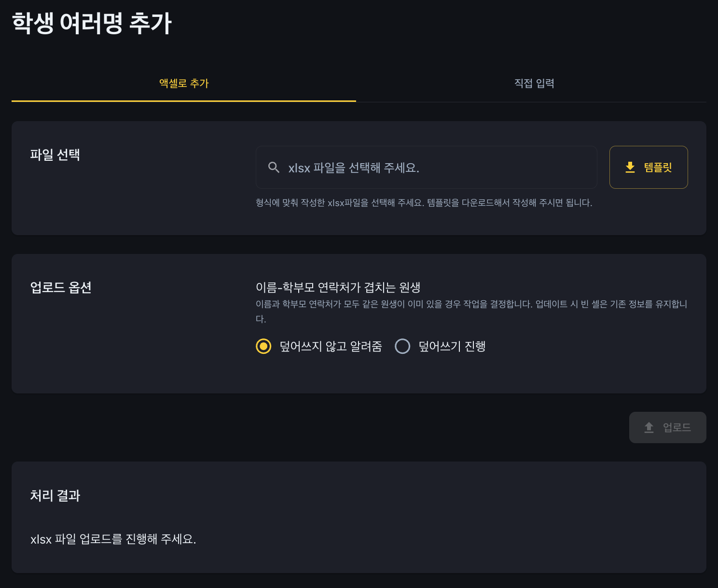Viewport: 718px width, 588px height.
Task: Switch to the 액셀로 추가 tab
Action: tap(184, 84)
